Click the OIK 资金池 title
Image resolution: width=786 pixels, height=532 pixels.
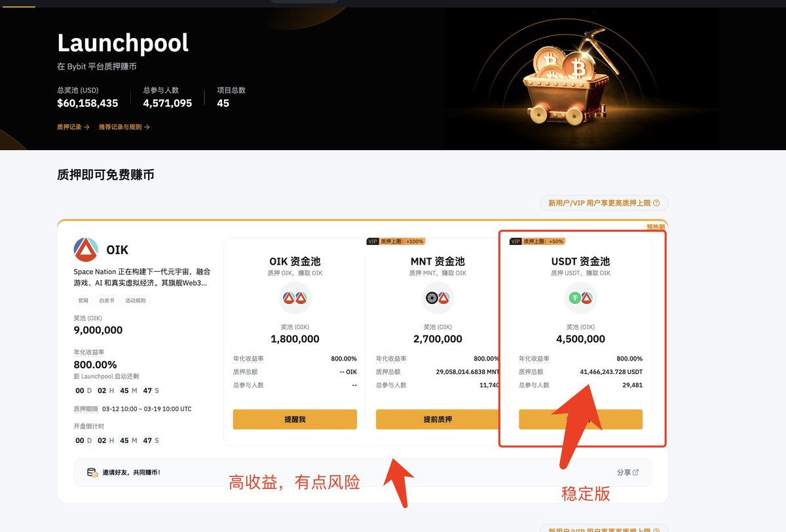295,261
